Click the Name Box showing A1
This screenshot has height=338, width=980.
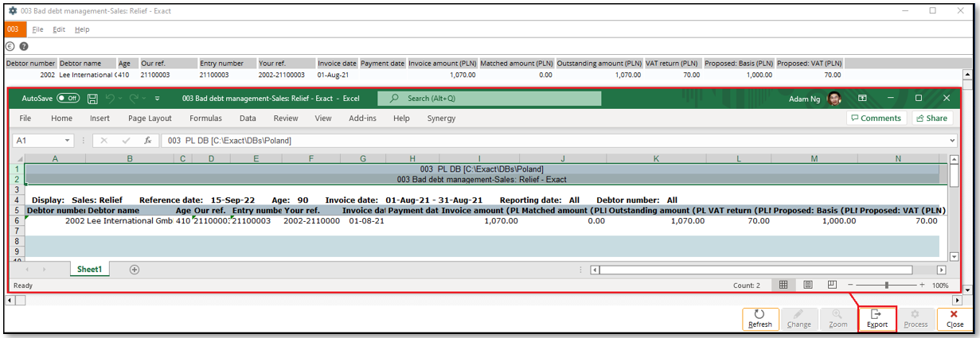pos(37,140)
